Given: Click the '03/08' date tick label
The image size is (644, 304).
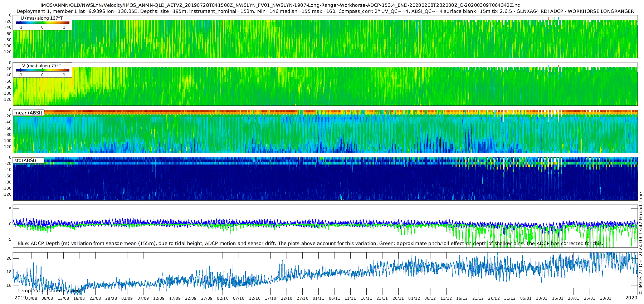Looking at the screenshot, I should point(31,298).
